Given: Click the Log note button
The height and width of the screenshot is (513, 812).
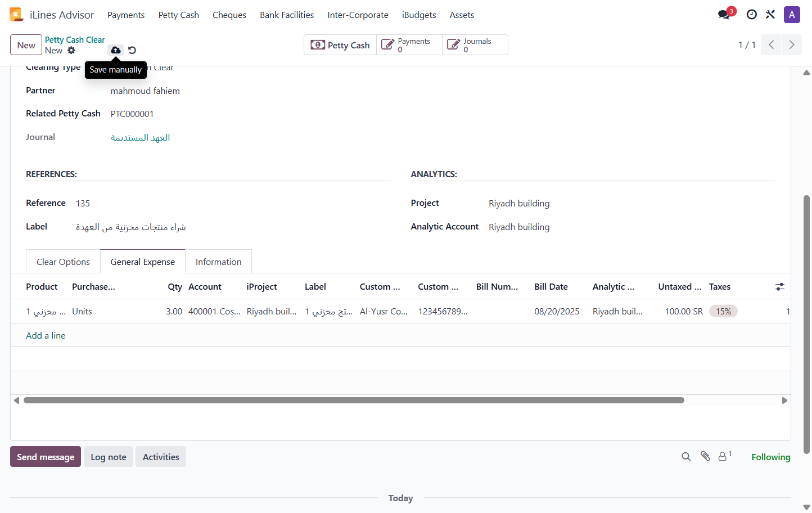Looking at the screenshot, I should tap(109, 457).
